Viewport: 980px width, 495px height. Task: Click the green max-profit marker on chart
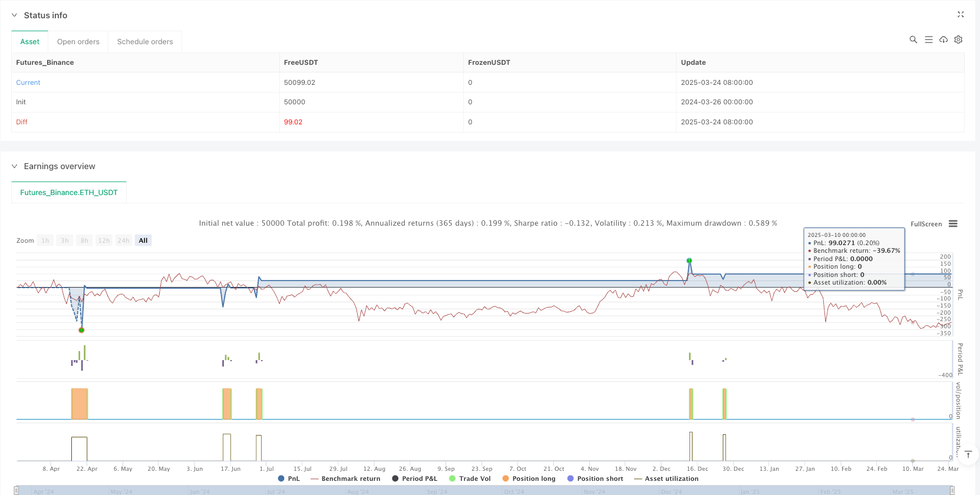click(x=689, y=260)
